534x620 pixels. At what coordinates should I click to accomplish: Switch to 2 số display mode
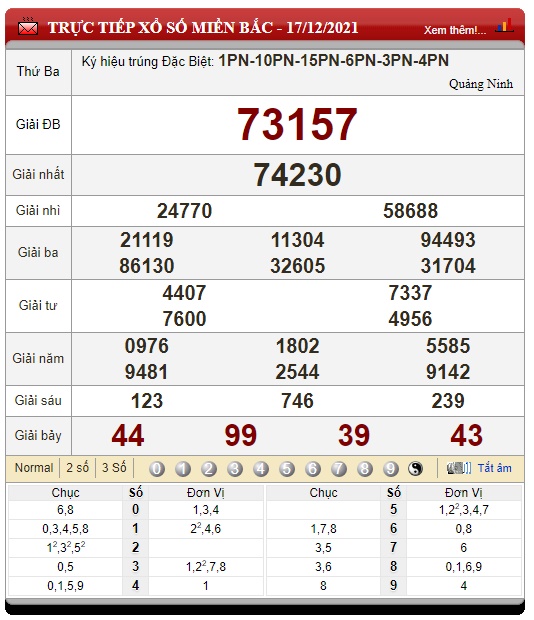point(77,468)
